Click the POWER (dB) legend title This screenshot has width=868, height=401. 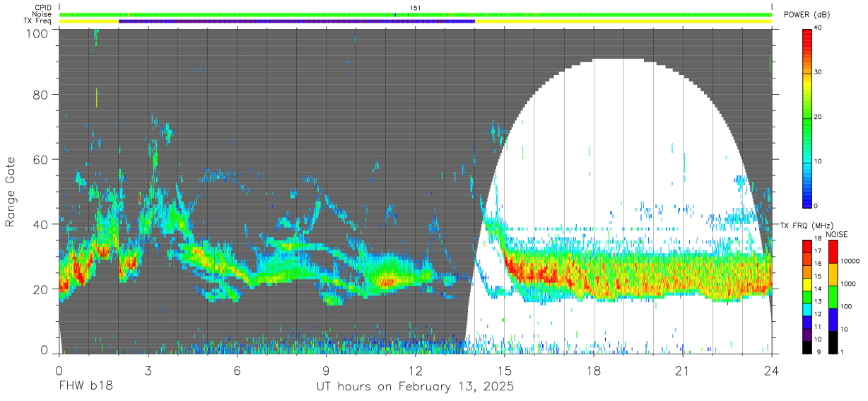[x=807, y=15]
